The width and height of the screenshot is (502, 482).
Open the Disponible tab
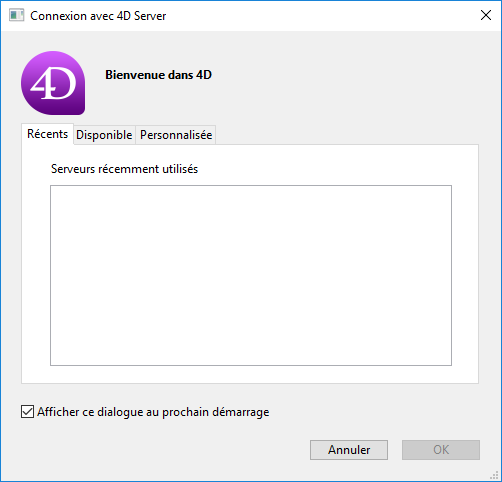click(104, 135)
